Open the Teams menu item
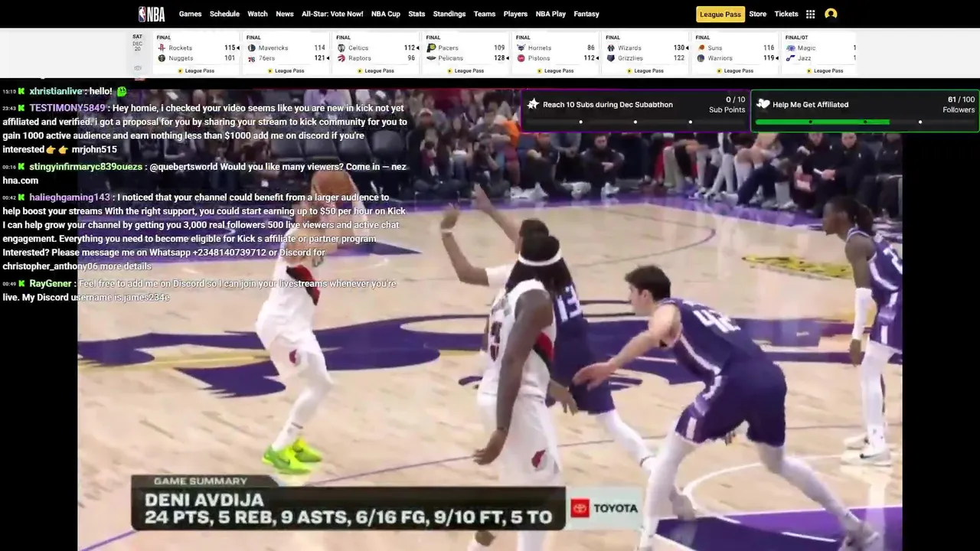Image resolution: width=980 pixels, height=551 pixels. 485,14
